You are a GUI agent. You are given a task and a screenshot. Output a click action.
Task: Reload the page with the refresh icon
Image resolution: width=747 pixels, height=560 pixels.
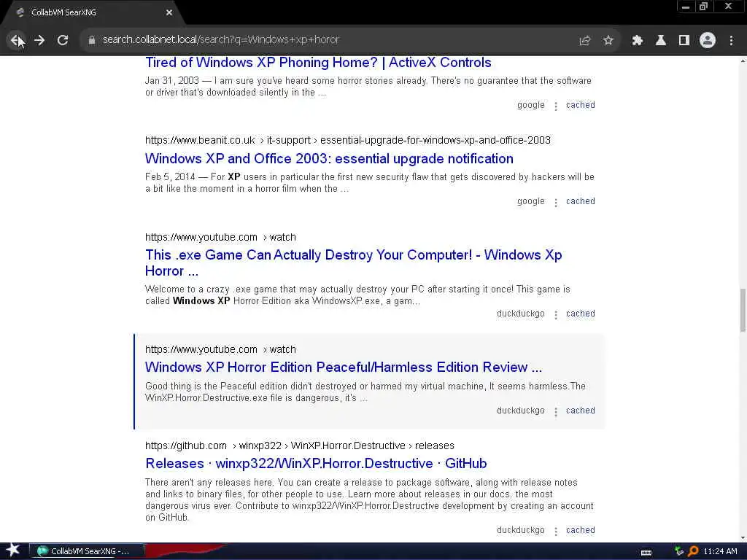pos(63,40)
